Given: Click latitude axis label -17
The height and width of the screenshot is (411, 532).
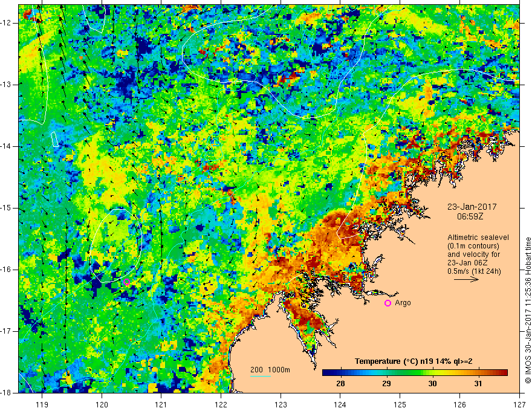Looking at the screenshot, I should click(x=6, y=331).
